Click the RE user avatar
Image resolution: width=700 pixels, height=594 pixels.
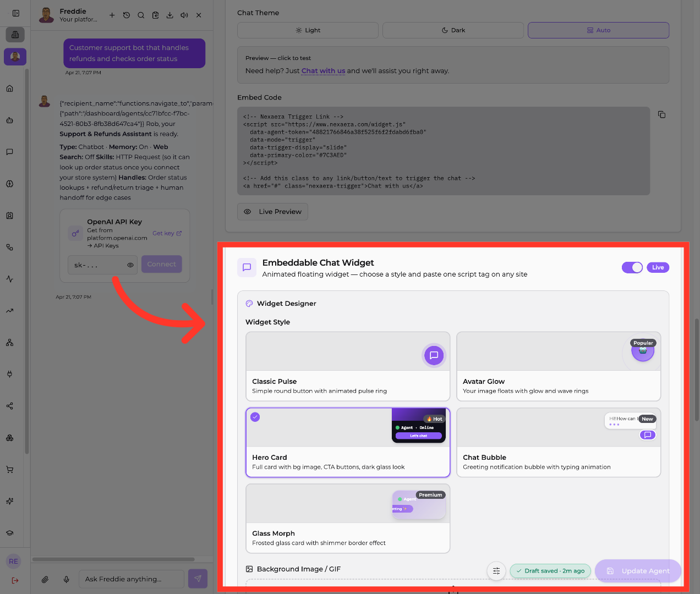(14, 562)
